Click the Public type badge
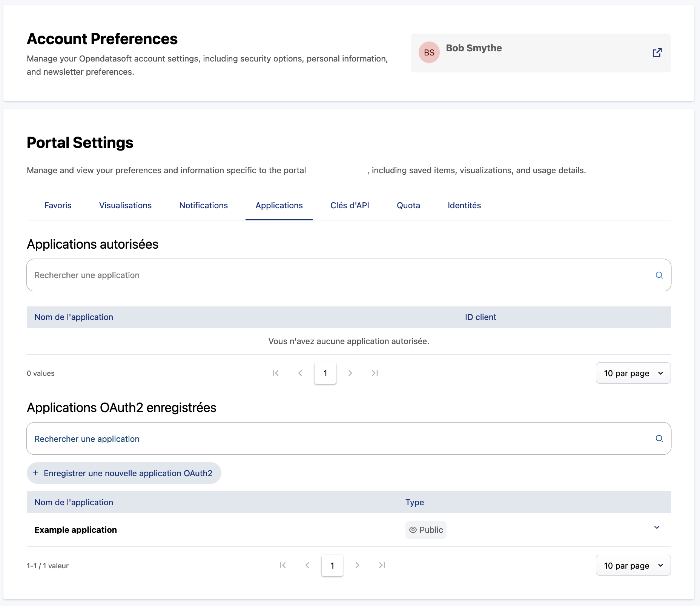 tap(426, 530)
